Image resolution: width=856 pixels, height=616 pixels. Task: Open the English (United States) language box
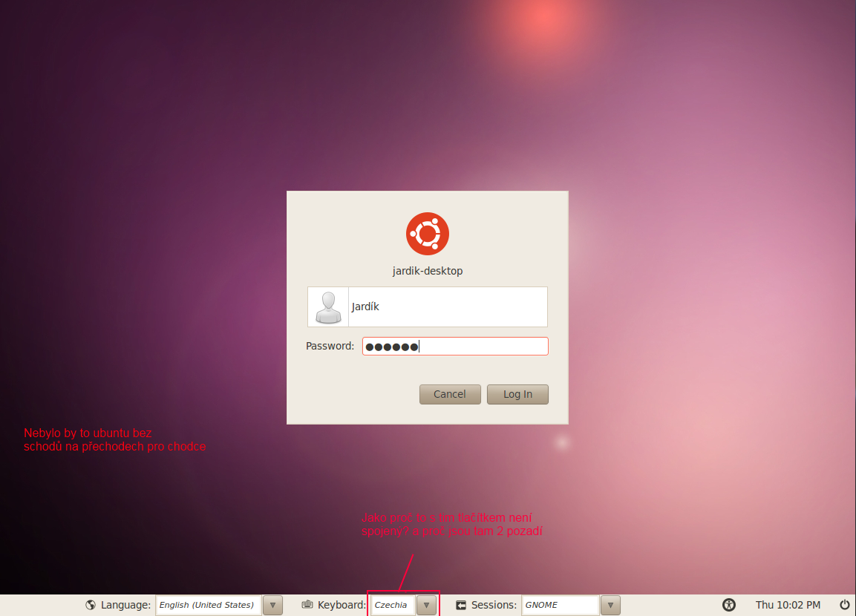[x=208, y=605]
